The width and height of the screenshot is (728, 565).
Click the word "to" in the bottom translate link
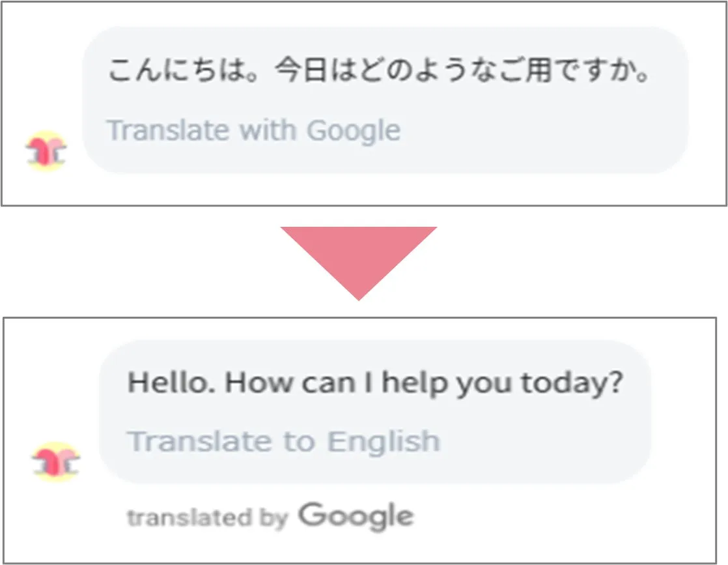(299, 441)
